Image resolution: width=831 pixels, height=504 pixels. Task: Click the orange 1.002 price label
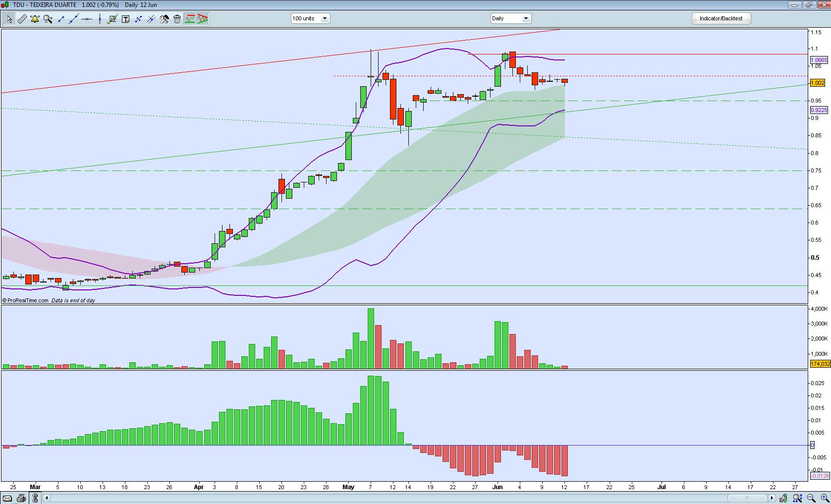[x=818, y=83]
